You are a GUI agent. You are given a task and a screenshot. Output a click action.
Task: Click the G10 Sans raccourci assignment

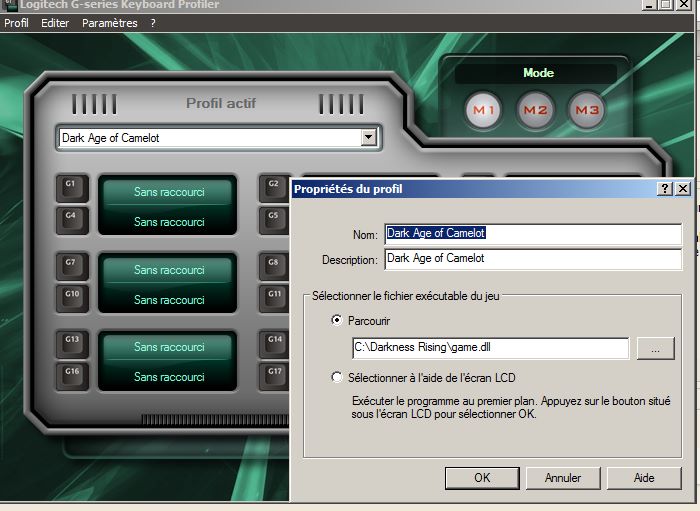tap(169, 300)
